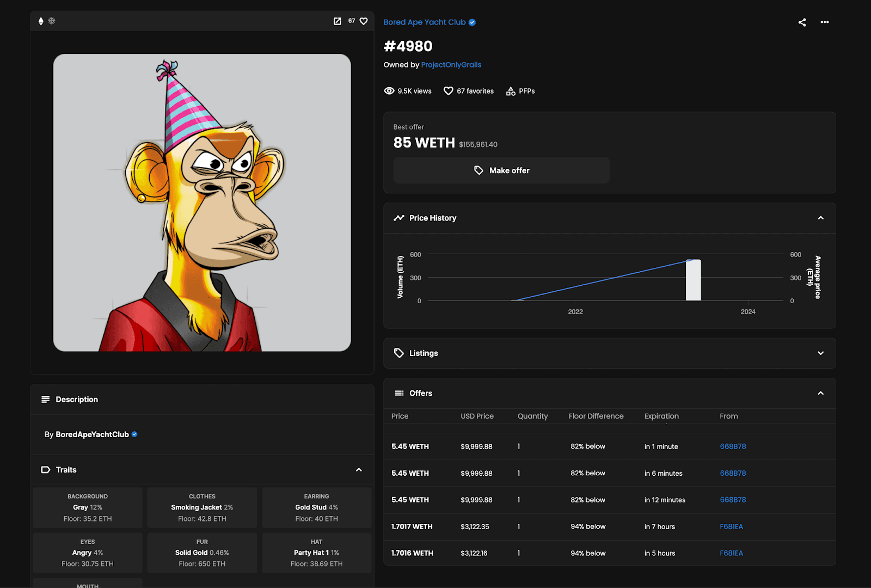
Task: Click the $155,961.40 best offer value
Action: pyautogui.click(x=478, y=144)
